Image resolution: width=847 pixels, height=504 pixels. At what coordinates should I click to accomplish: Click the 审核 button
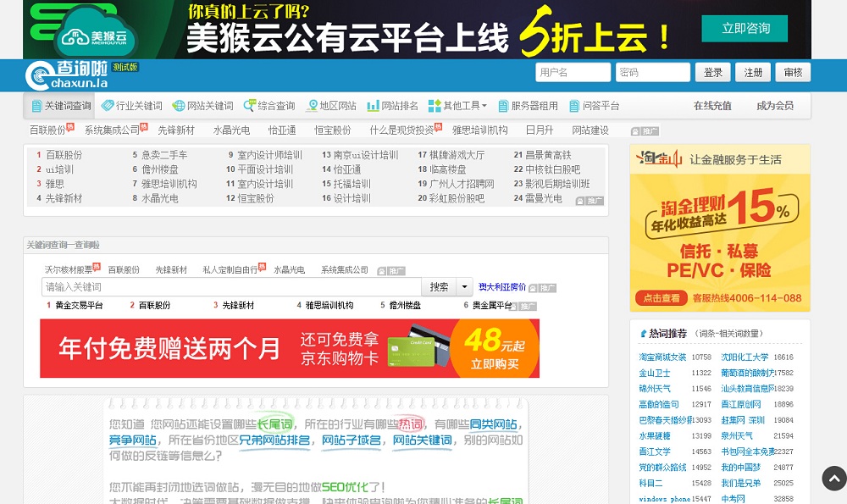tap(793, 72)
